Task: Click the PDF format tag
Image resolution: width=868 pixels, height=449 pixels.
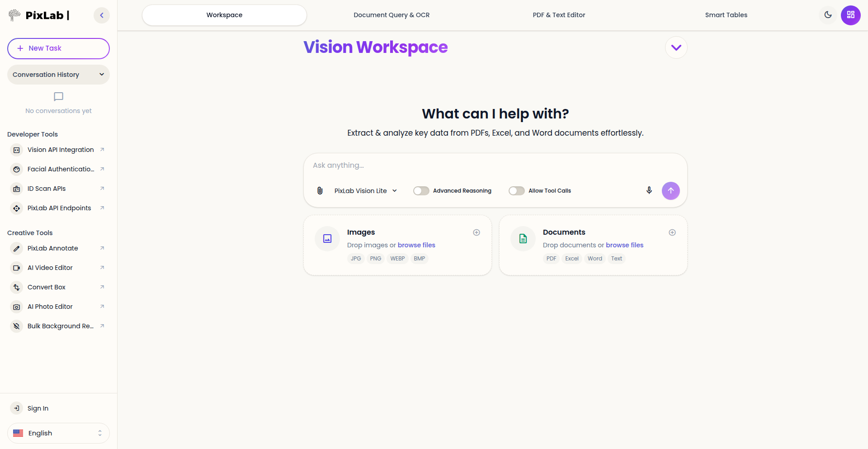Action: 551,259
